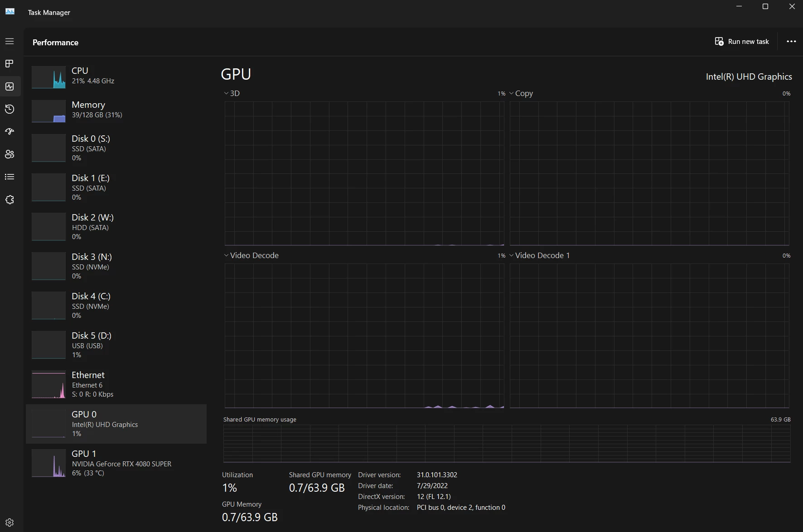Image resolution: width=803 pixels, height=532 pixels.
Task: Open the Services page icon
Action: pos(10,200)
